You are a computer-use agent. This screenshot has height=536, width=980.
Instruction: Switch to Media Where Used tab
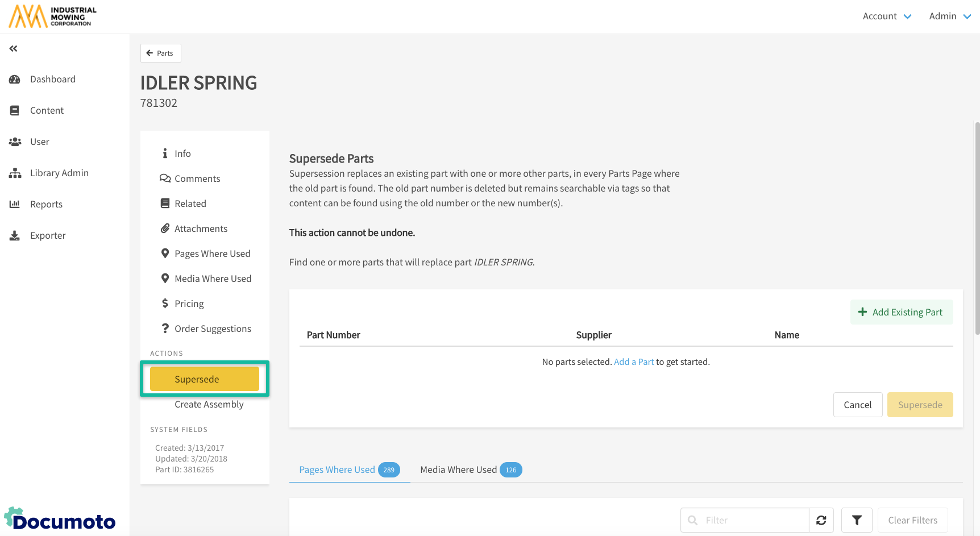coord(470,470)
